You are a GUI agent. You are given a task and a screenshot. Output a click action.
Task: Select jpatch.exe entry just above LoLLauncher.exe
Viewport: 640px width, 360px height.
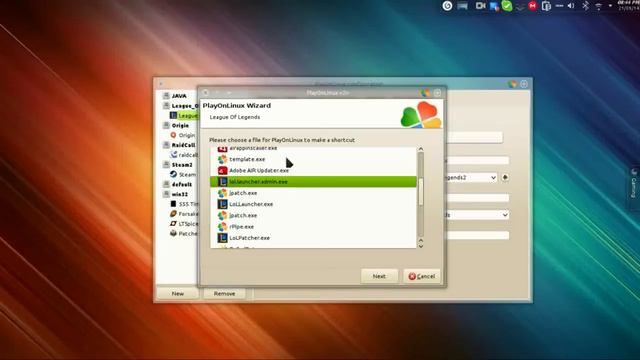313,193
